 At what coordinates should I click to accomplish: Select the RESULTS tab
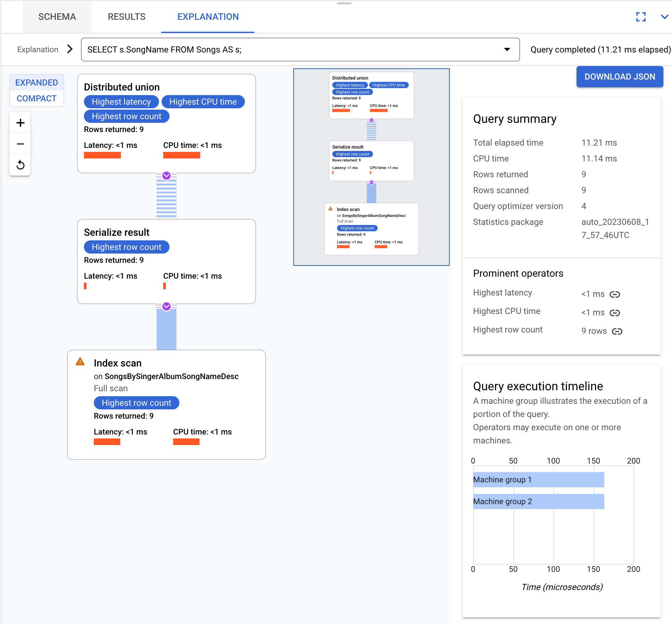pyautogui.click(x=126, y=17)
